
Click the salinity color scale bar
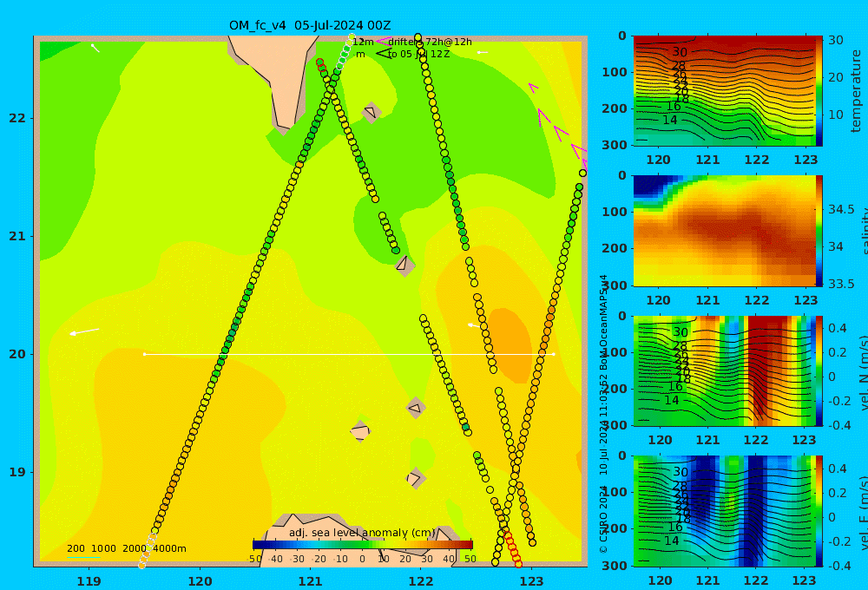pos(819,230)
